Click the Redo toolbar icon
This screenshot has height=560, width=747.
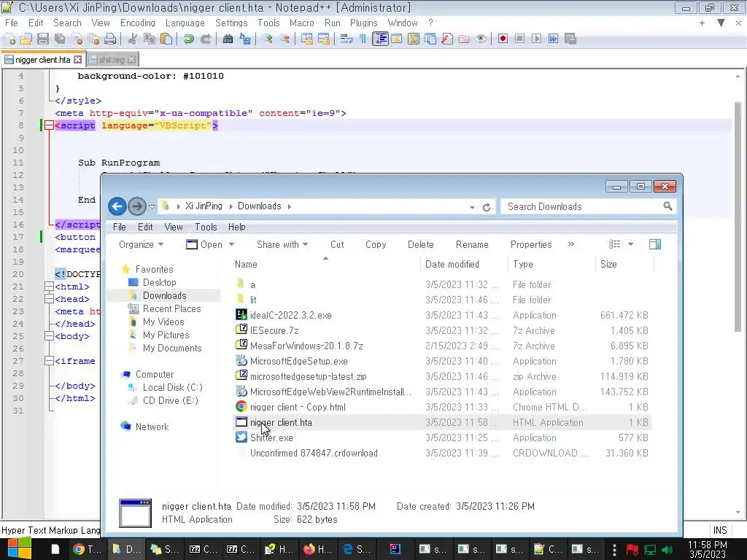pyautogui.click(x=205, y=39)
